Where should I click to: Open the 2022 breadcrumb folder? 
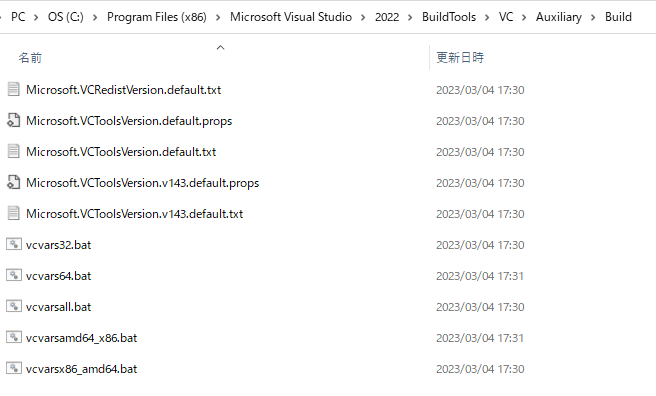point(387,17)
